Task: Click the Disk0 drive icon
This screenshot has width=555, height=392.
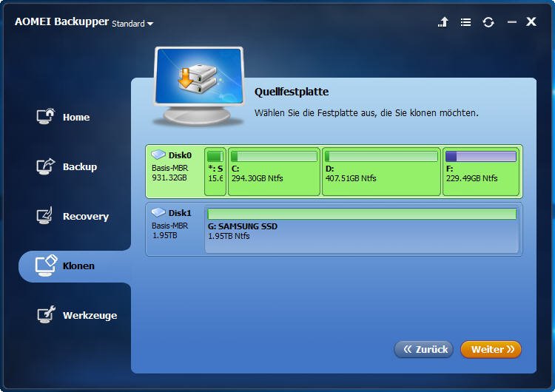Action: (x=158, y=155)
